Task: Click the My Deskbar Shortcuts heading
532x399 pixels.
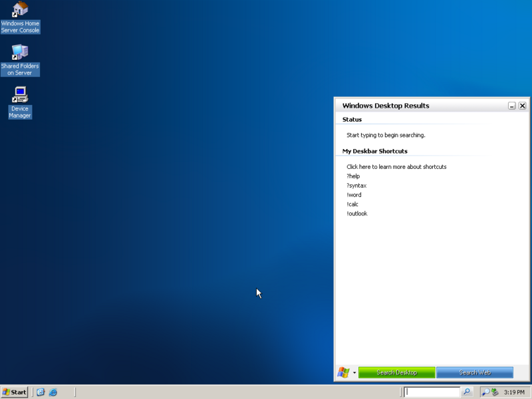Action: pyautogui.click(x=374, y=151)
